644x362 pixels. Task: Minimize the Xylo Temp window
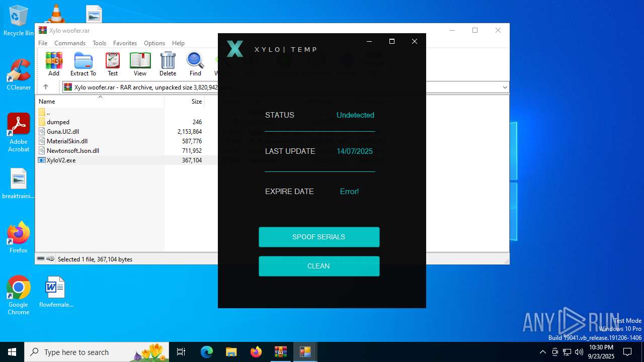369,41
